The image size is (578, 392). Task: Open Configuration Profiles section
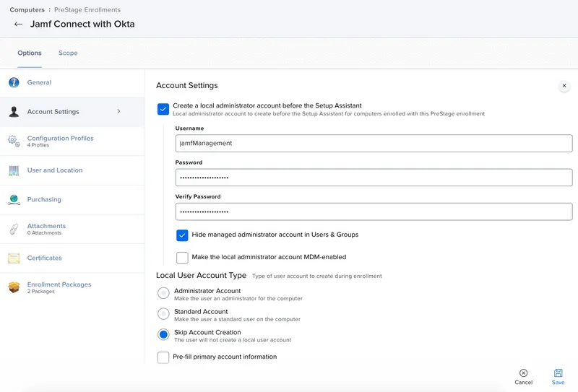pos(72,141)
